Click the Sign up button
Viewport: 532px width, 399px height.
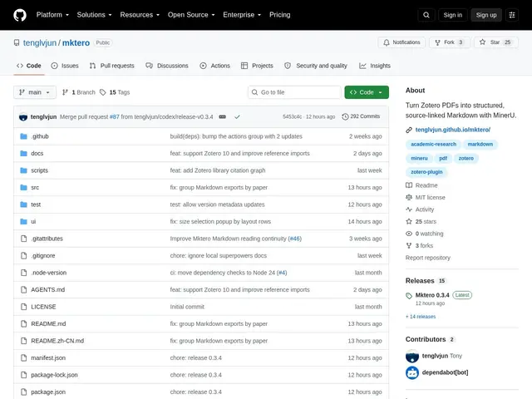pos(486,15)
